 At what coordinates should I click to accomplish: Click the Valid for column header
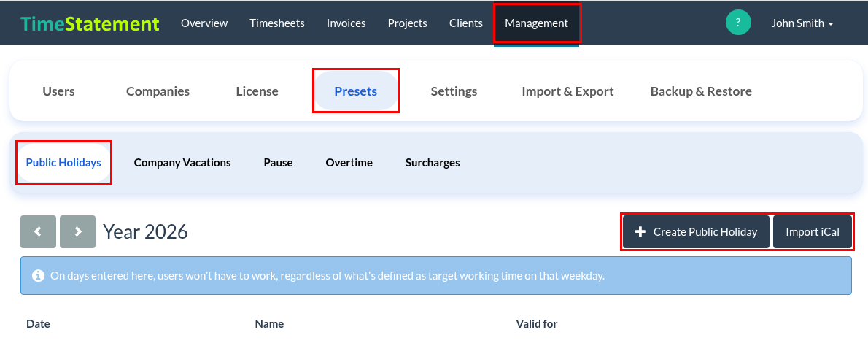pyautogui.click(x=536, y=324)
